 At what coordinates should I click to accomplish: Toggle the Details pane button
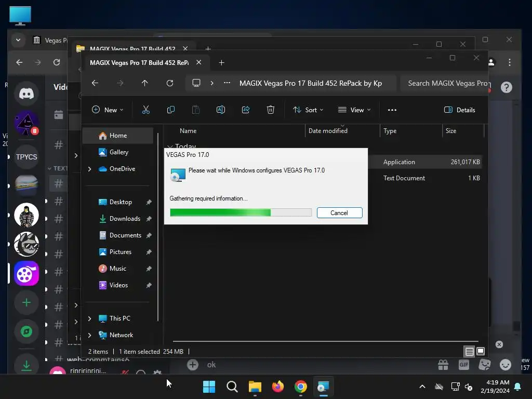click(460, 110)
